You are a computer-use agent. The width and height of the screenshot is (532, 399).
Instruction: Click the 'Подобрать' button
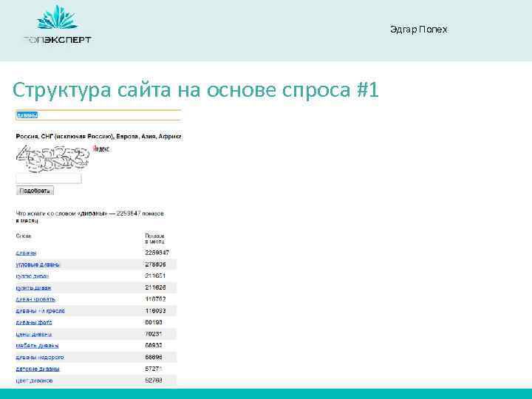35,191
